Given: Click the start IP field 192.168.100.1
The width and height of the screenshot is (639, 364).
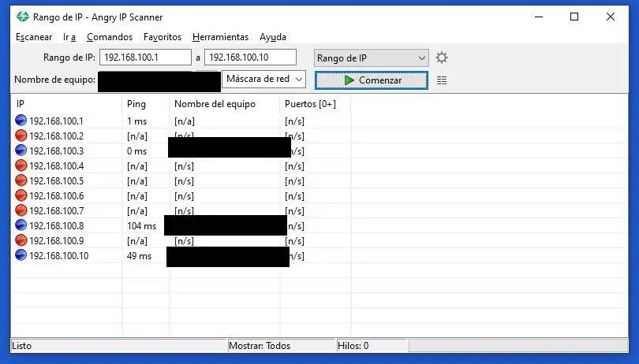Looking at the screenshot, I should [x=145, y=57].
